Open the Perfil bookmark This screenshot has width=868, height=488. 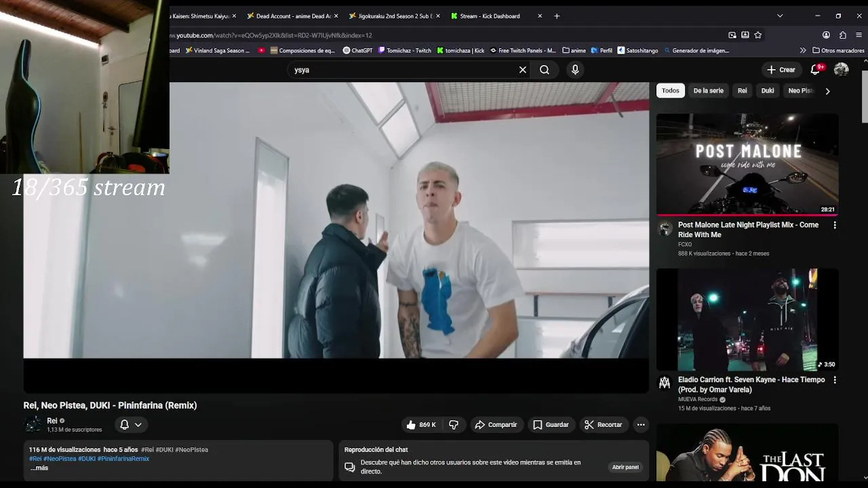[x=601, y=51]
